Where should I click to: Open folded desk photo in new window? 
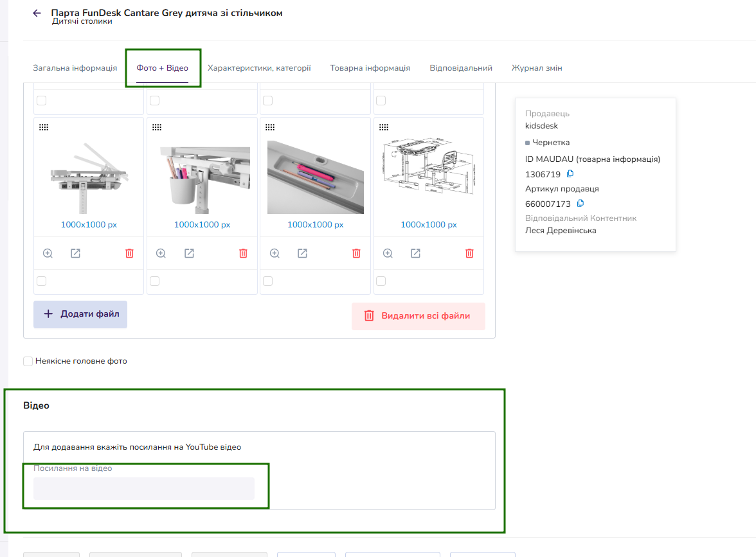[76, 253]
